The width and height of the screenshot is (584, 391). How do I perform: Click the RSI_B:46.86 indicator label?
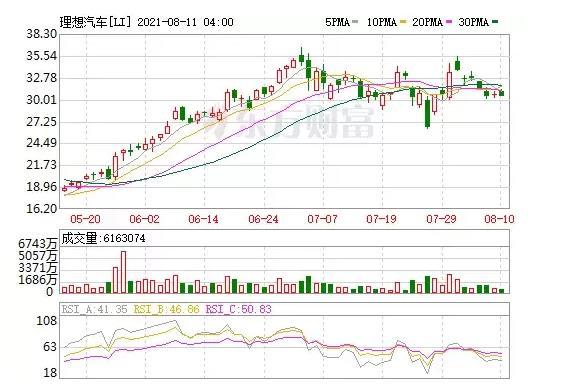[x=166, y=309]
